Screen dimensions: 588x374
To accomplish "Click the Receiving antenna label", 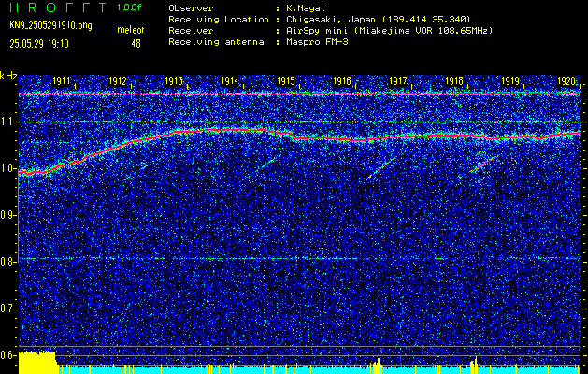I will (x=216, y=42).
